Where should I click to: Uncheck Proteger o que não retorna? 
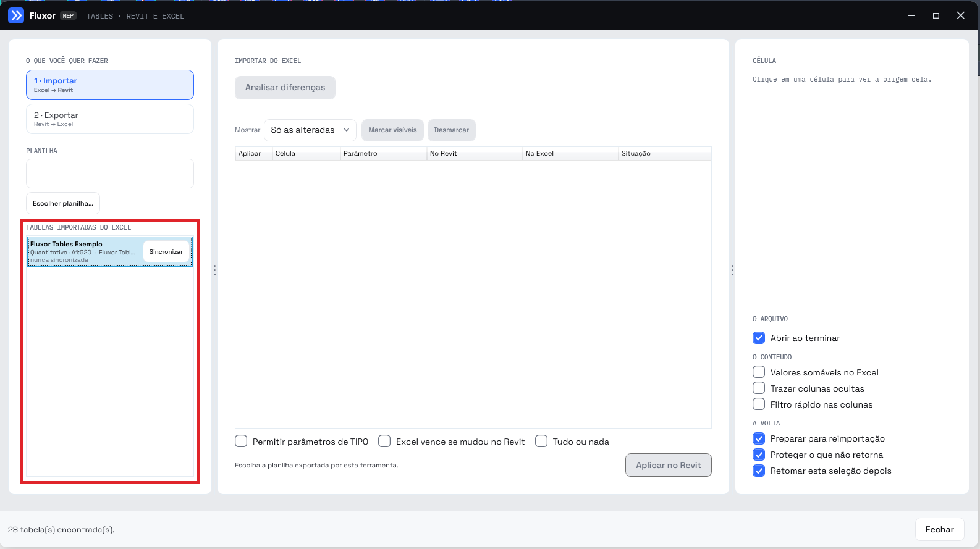(x=759, y=455)
